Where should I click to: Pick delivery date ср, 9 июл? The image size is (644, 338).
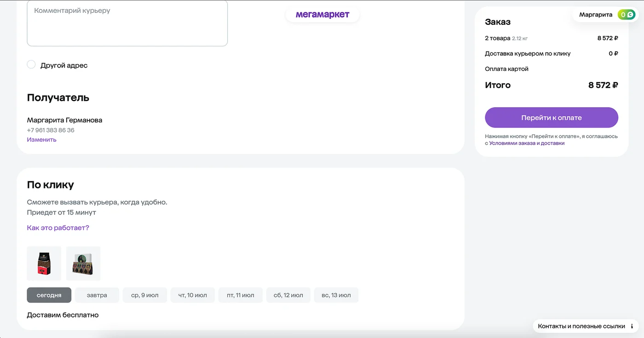[x=145, y=295]
